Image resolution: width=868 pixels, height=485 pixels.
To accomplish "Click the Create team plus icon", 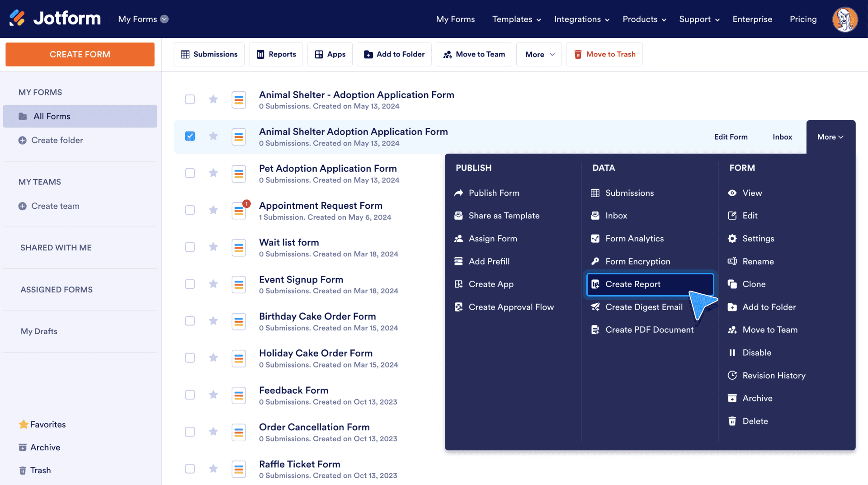I will tap(22, 206).
